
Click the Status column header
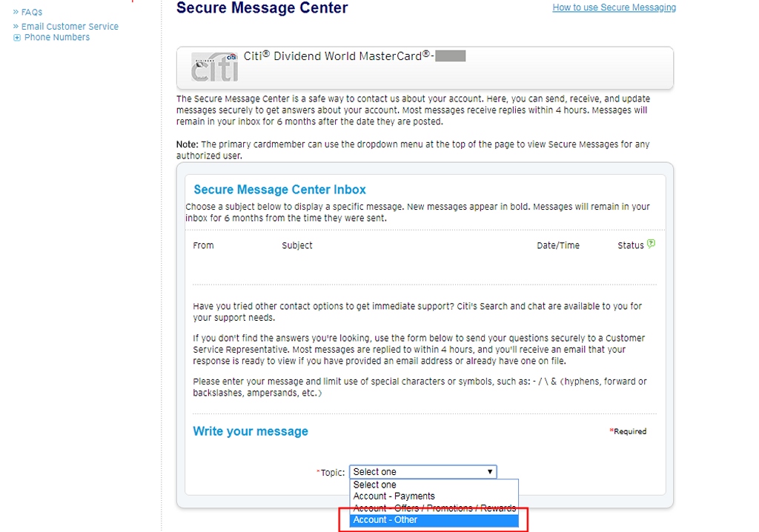[630, 245]
